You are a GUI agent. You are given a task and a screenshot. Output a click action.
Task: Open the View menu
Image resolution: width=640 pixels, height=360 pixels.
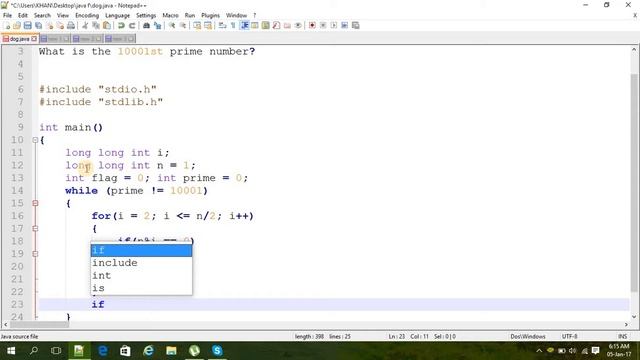click(62, 16)
